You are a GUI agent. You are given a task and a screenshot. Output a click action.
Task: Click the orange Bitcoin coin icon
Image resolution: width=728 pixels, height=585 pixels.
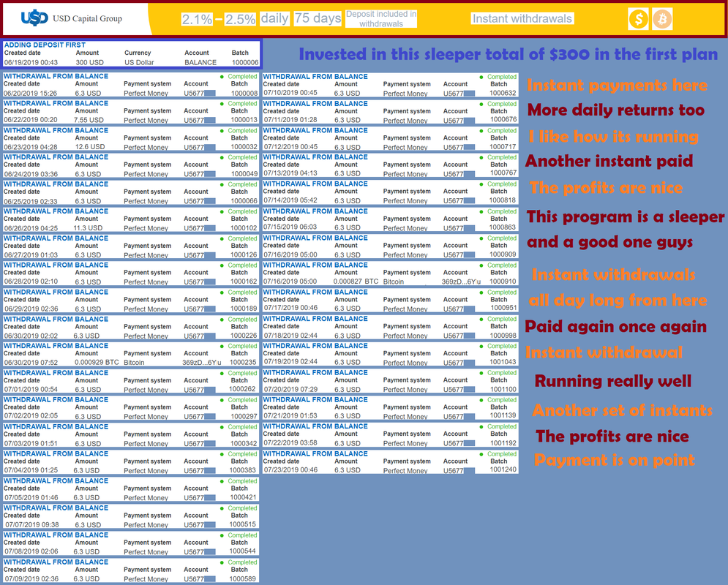click(x=662, y=19)
